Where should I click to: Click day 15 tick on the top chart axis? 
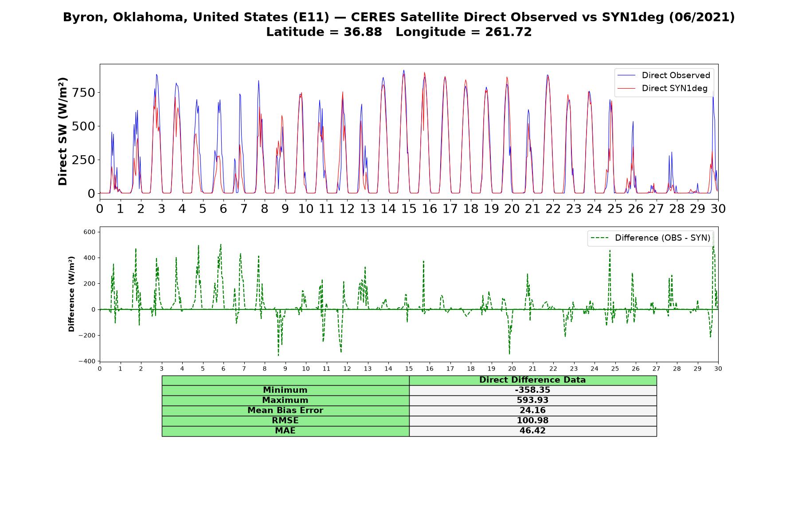(409, 208)
